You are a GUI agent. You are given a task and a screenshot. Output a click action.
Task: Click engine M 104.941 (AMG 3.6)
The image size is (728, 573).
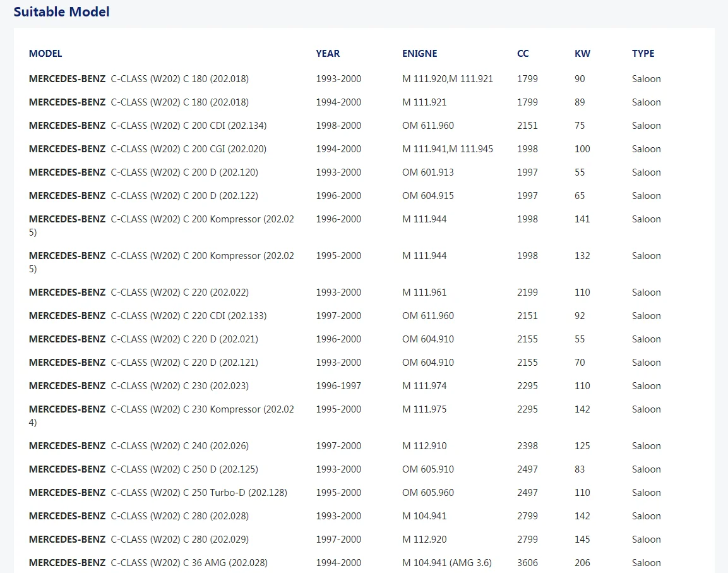pyautogui.click(x=446, y=563)
